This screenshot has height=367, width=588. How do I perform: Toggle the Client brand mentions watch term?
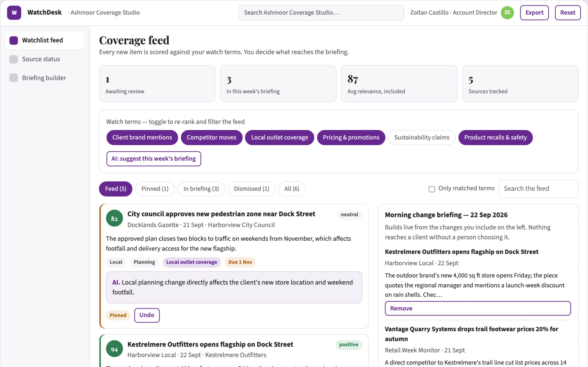pyautogui.click(x=142, y=137)
